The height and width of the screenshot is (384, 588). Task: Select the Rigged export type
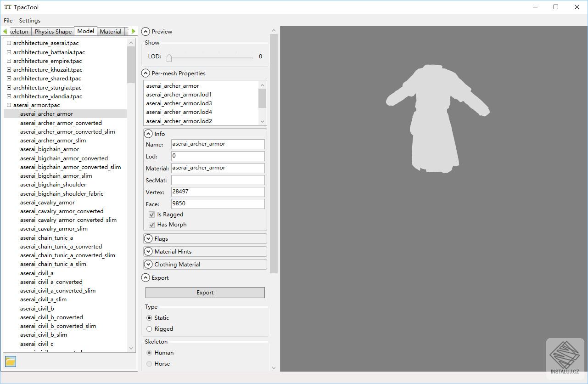[149, 329]
